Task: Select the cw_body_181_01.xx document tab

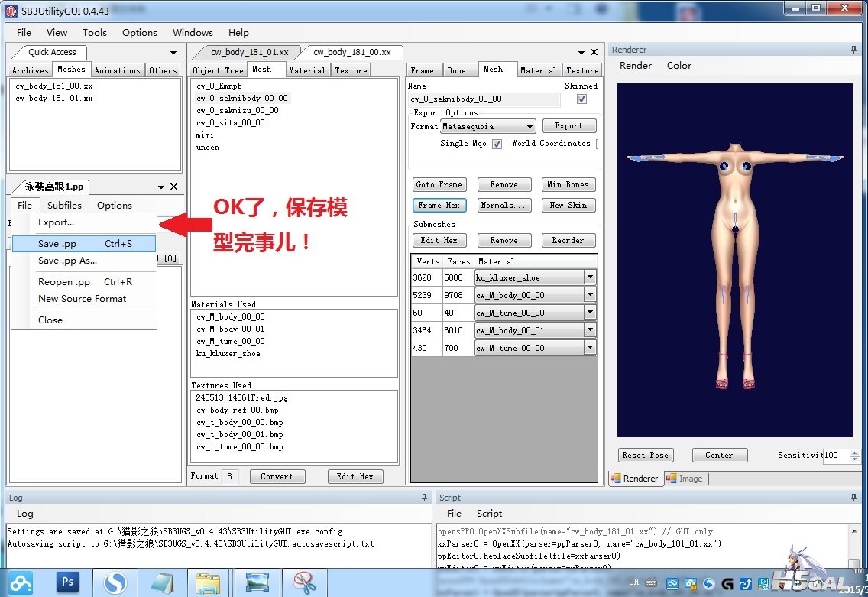Action: [x=250, y=52]
